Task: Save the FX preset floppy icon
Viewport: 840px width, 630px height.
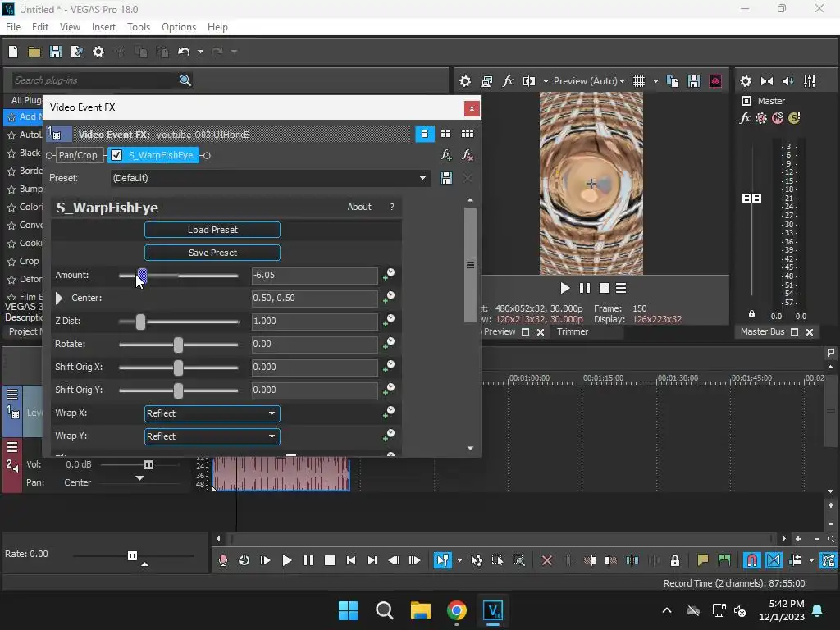Action: coord(445,178)
